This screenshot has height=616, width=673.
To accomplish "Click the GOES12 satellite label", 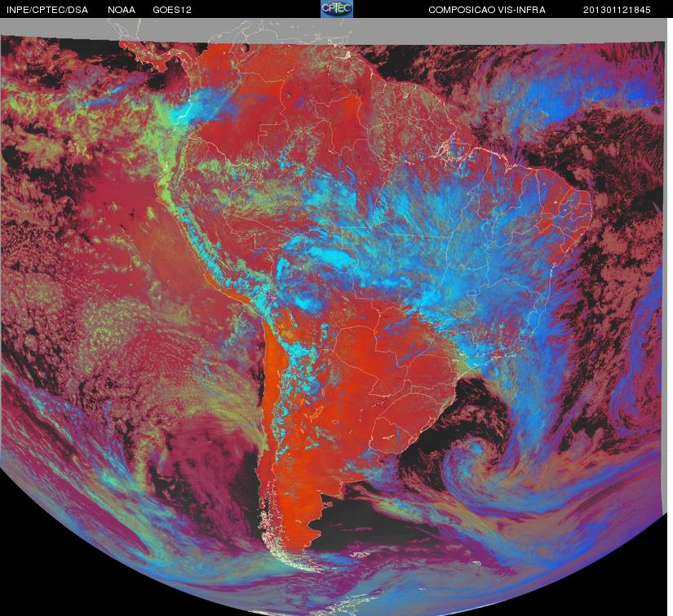I will pos(172,10).
